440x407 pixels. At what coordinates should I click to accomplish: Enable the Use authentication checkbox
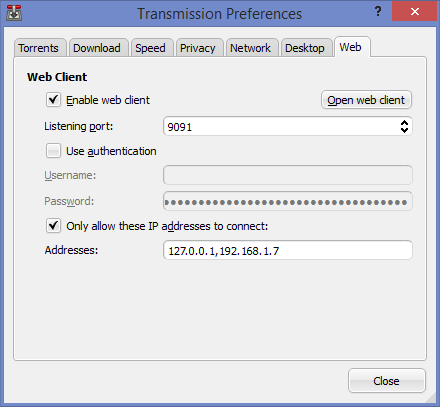click(x=53, y=151)
